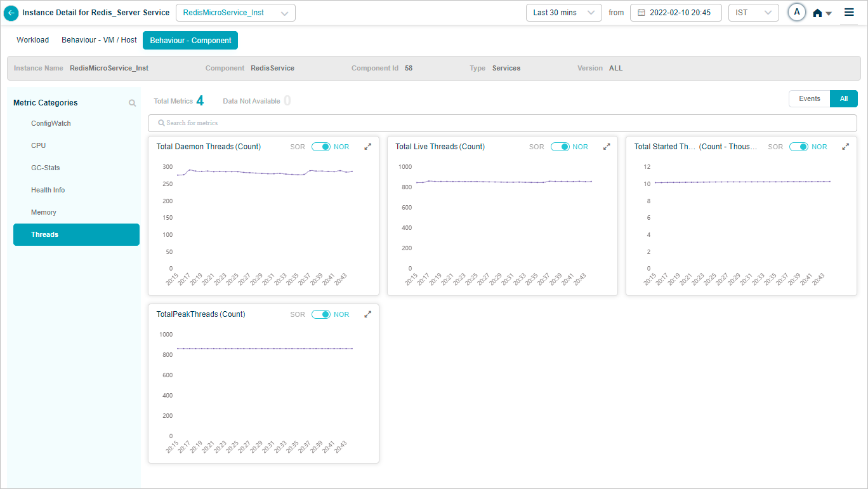Viewport: 868px width, 489px height.
Task: Toggle SOR/NOR on Total Live Threads
Action: point(560,147)
